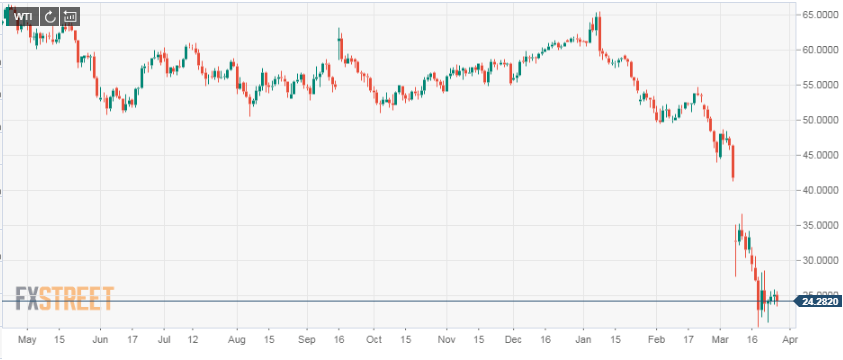The height and width of the screenshot is (360, 843).
Task: Click the Mar label on time axis
Action: coord(720,340)
